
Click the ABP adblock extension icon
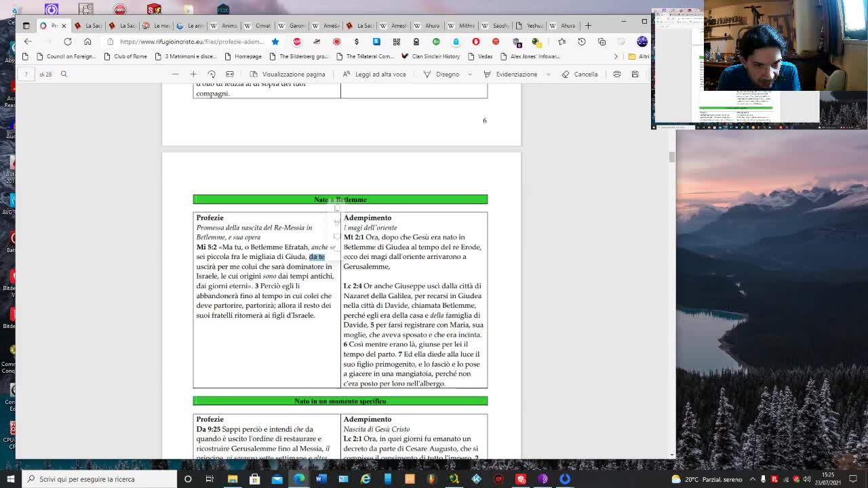click(296, 41)
